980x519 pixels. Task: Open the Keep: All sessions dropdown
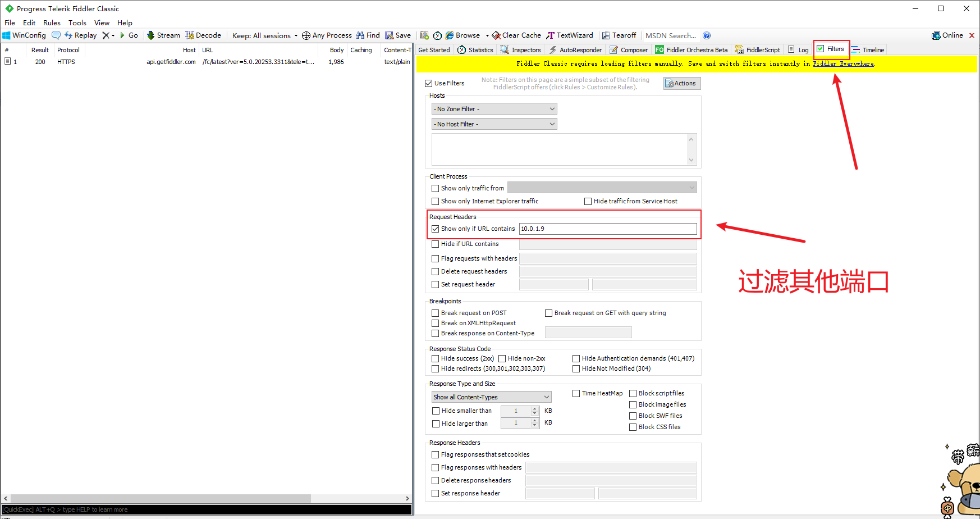coord(265,35)
